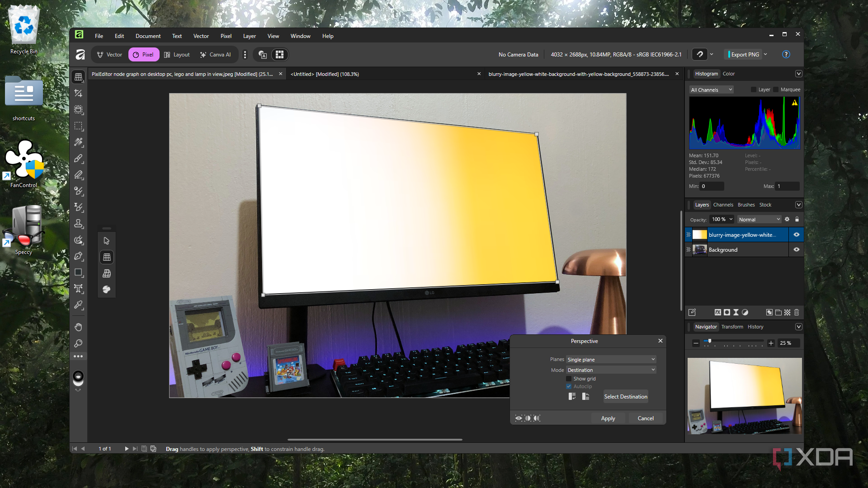The height and width of the screenshot is (488, 868).
Task: Switch to the Untitled document tab
Action: click(x=384, y=74)
